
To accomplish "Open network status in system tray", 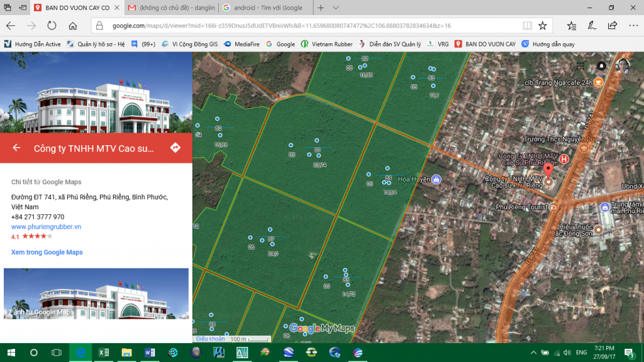I will (x=557, y=353).
